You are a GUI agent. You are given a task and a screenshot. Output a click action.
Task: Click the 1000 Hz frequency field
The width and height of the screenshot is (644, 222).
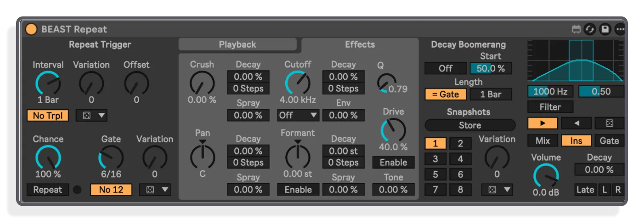[x=550, y=91]
